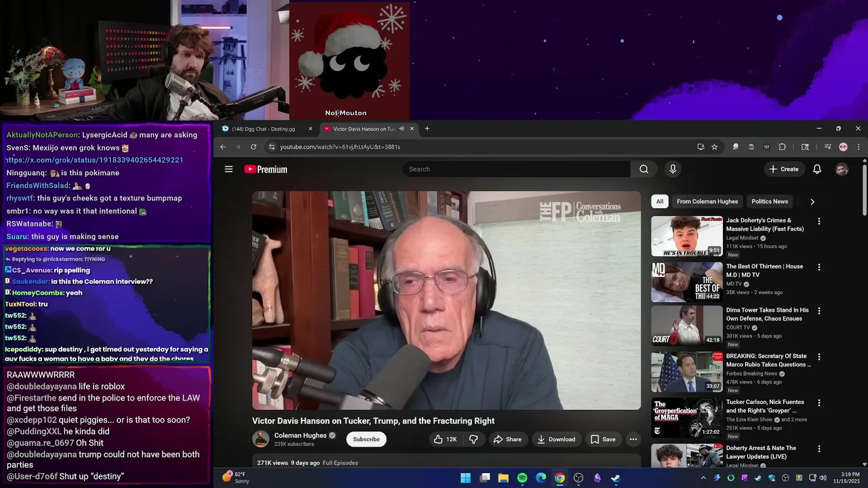View site information icon in address bar
Viewport: 868px width, 488px height.
pos(271,147)
